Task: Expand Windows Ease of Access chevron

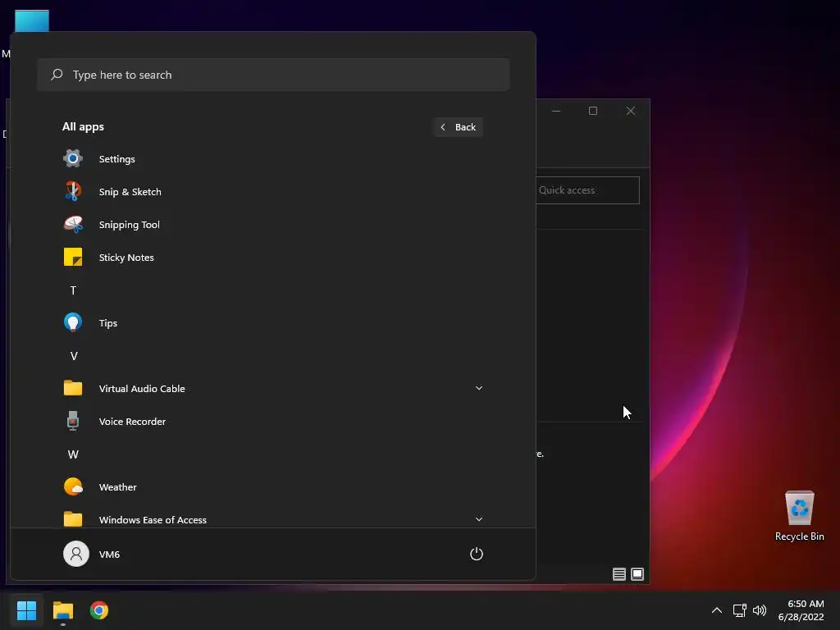Action: click(479, 519)
